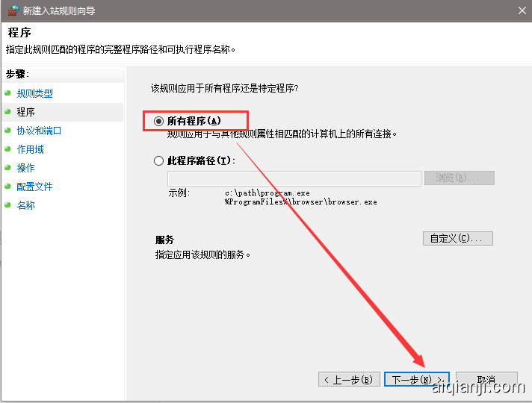532x403 pixels.
Task: Jump to the 作用域 step
Action: 30,149
